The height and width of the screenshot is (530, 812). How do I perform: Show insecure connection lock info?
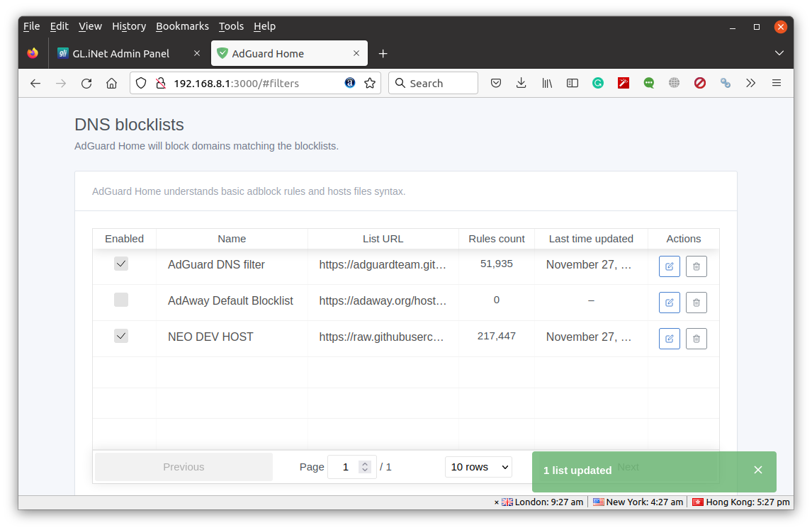click(x=161, y=84)
